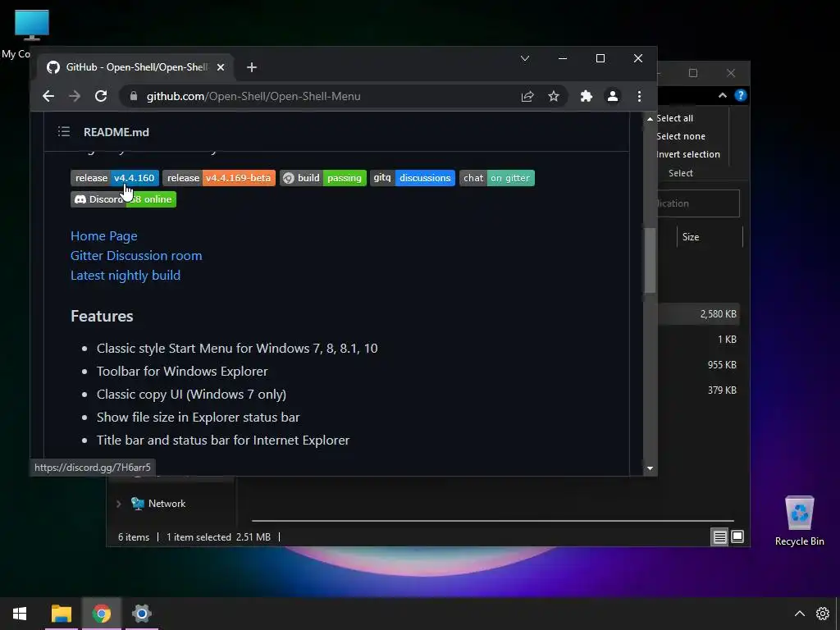Image resolution: width=840 pixels, height=630 pixels.
Task: Reload the GitHub page
Action: [x=101, y=97]
